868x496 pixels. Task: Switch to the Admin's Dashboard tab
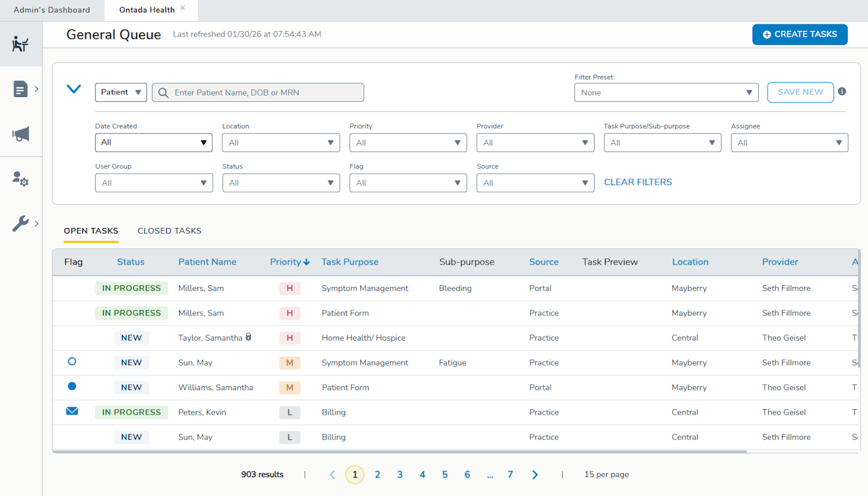[52, 10]
